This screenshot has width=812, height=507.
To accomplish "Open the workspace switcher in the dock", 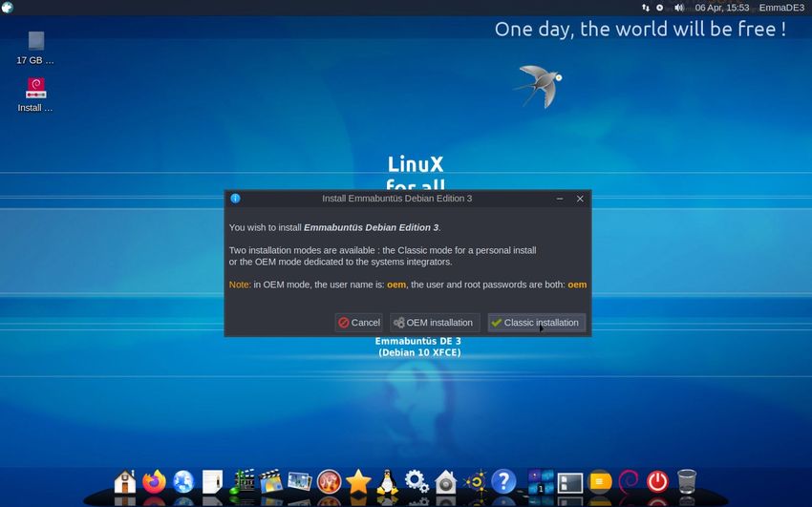I will (541, 481).
